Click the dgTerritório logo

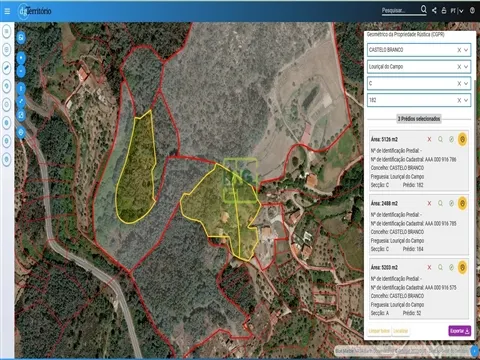(35, 11)
